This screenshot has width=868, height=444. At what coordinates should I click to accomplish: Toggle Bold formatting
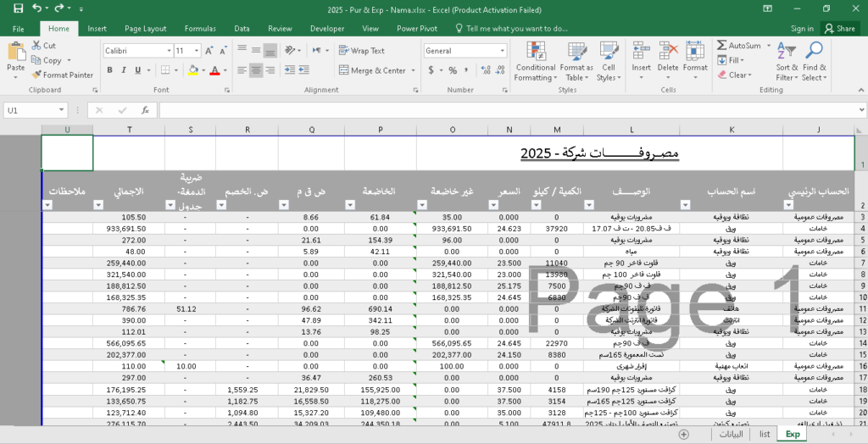pos(109,70)
